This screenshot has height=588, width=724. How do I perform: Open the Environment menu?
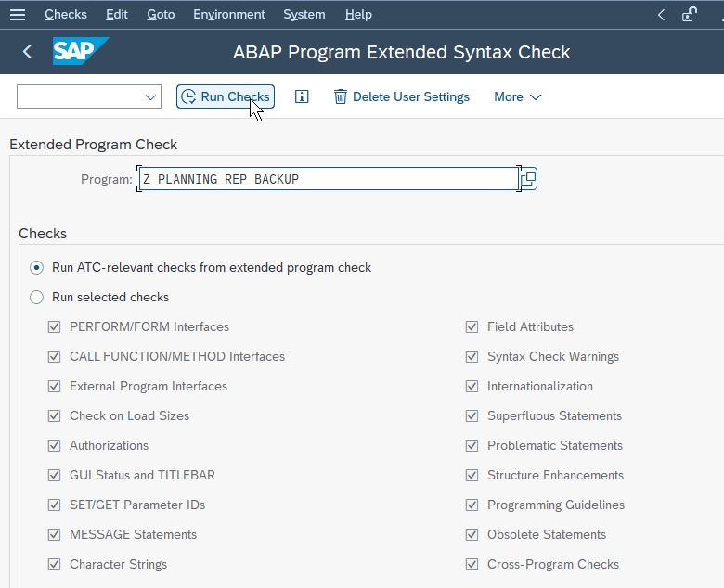click(229, 15)
